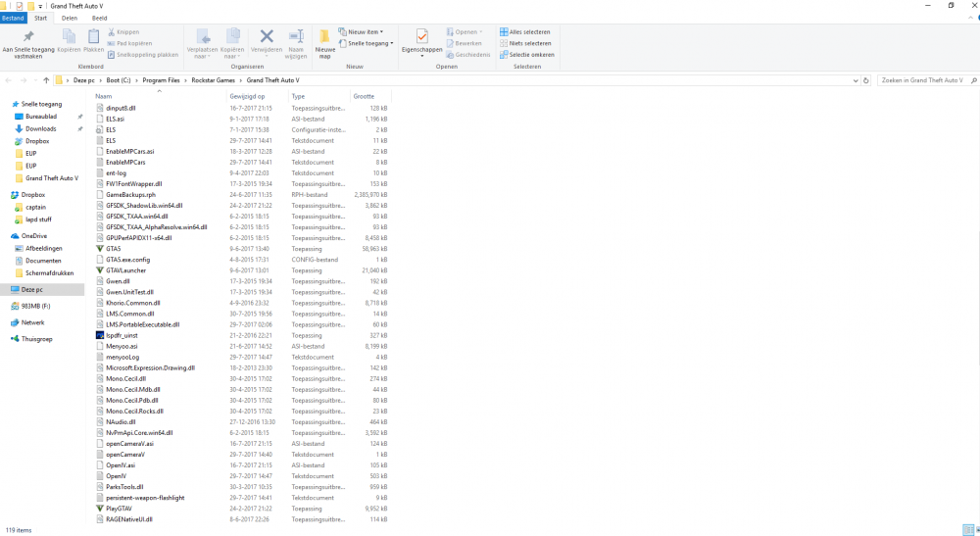Click the Plakken ribbon icon
Screen dimensions: 980x536
pos(94,37)
